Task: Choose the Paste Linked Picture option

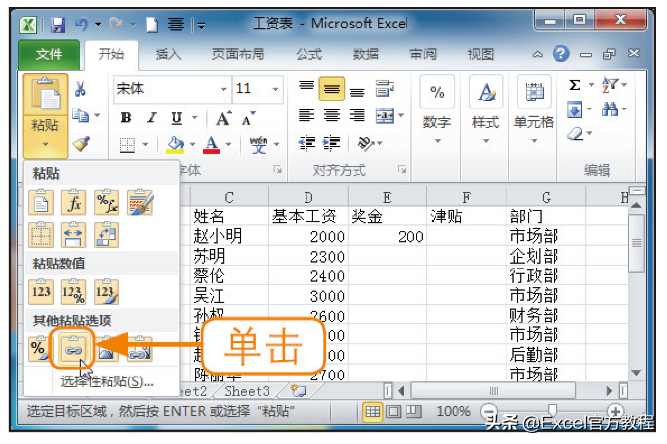Action: coord(140,349)
